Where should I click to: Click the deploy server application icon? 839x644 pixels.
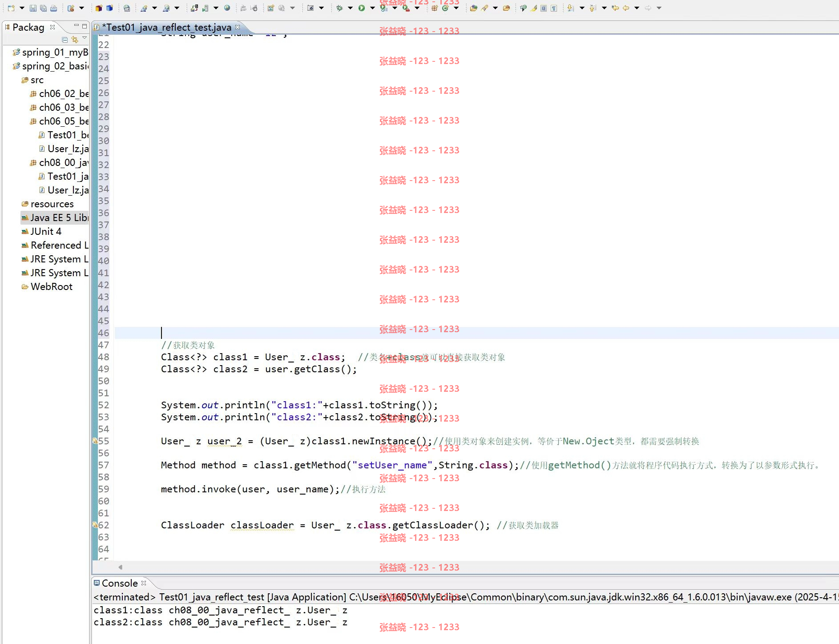click(194, 8)
